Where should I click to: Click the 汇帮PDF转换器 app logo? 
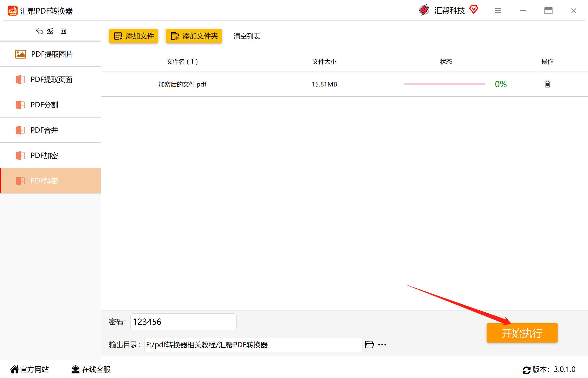pyautogui.click(x=12, y=11)
